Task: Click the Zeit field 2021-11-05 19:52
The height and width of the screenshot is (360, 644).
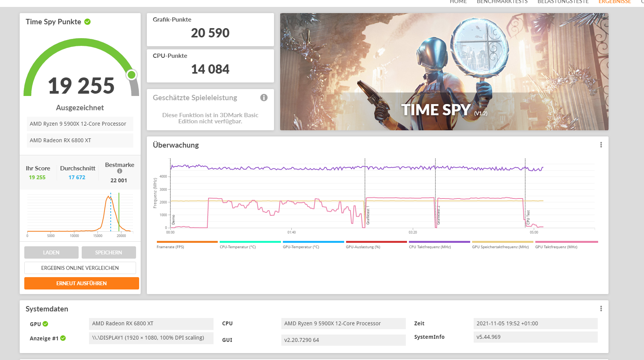Action: 535,323
